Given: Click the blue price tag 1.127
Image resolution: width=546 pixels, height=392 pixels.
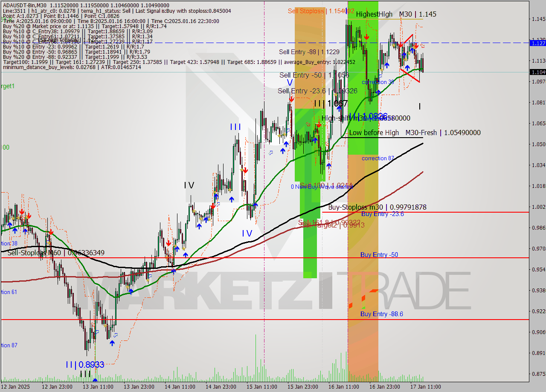Looking at the screenshot, I should pos(537,43).
